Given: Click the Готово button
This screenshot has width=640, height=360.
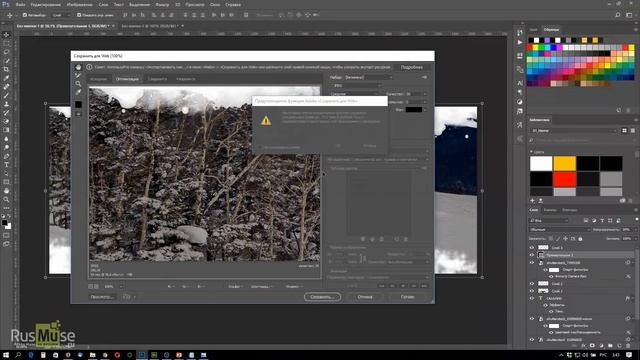Looking at the screenshot, I should click(x=407, y=297).
